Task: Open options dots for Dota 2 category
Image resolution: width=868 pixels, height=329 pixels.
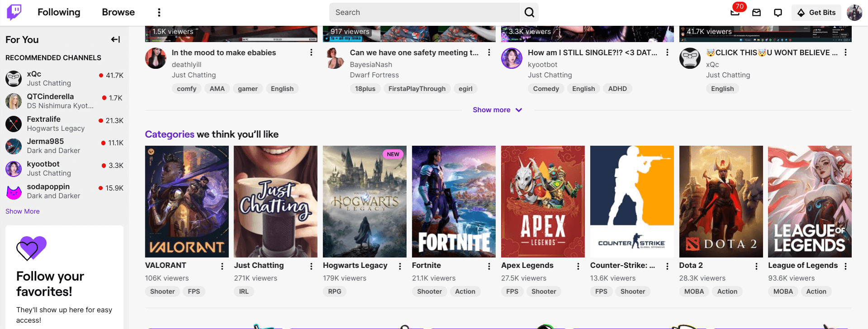Action: (x=756, y=266)
